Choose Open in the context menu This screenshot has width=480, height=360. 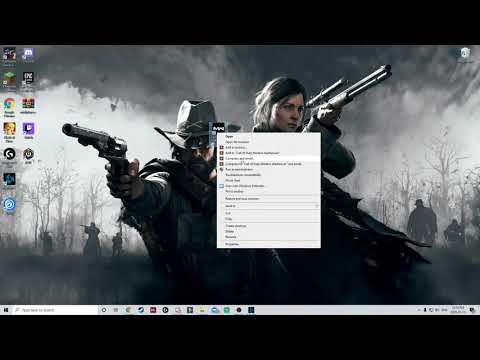point(269,136)
